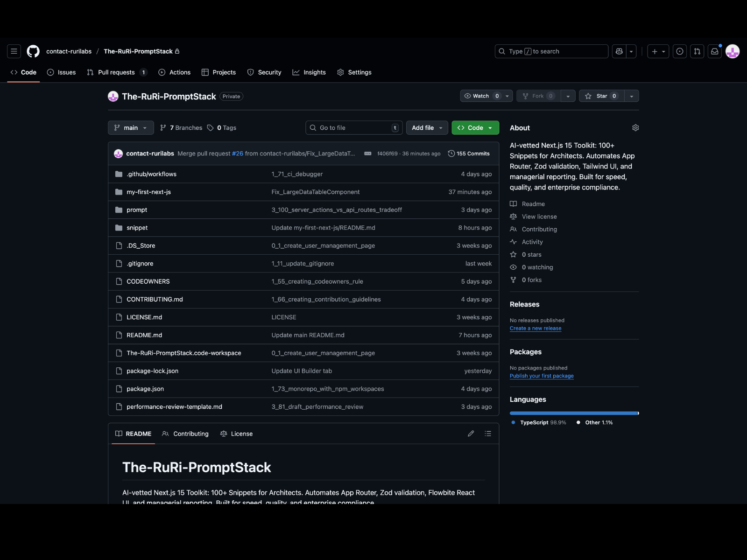Screen dimensions: 747x560
Task: Click the eye icon beside 0 watching
Action: (513, 267)
